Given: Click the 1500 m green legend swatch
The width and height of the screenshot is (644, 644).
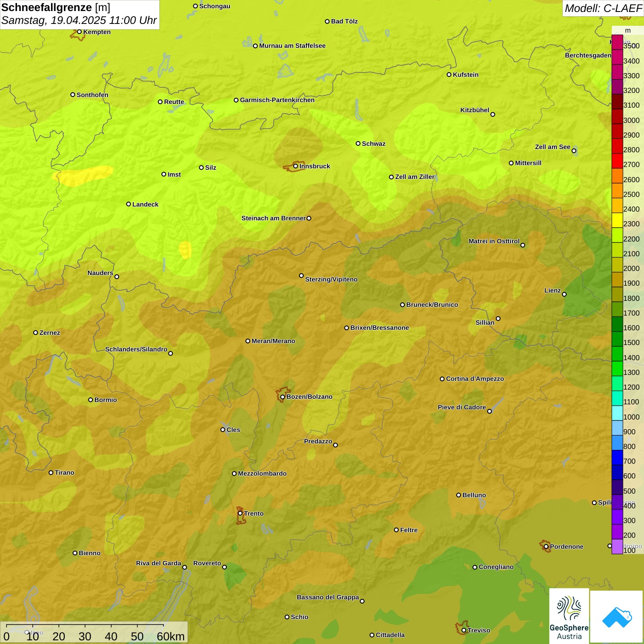Looking at the screenshot, I should click(x=617, y=339).
